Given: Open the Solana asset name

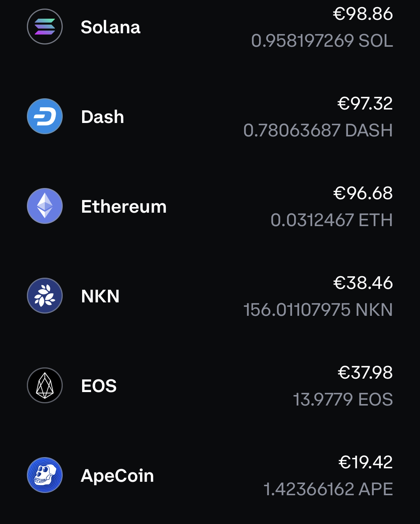Looking at the screenshot, I should tap(111, 27).
